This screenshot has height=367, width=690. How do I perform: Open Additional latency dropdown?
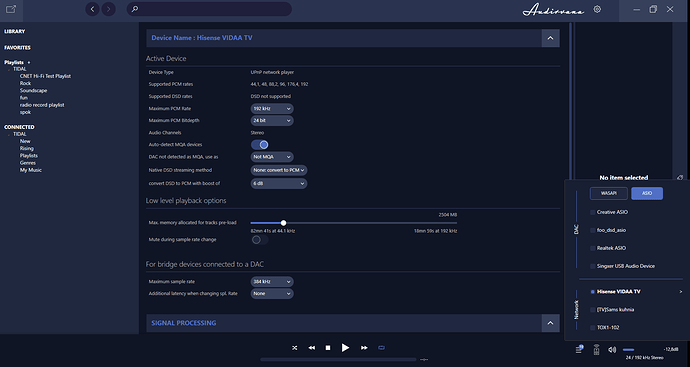(272, 294)
